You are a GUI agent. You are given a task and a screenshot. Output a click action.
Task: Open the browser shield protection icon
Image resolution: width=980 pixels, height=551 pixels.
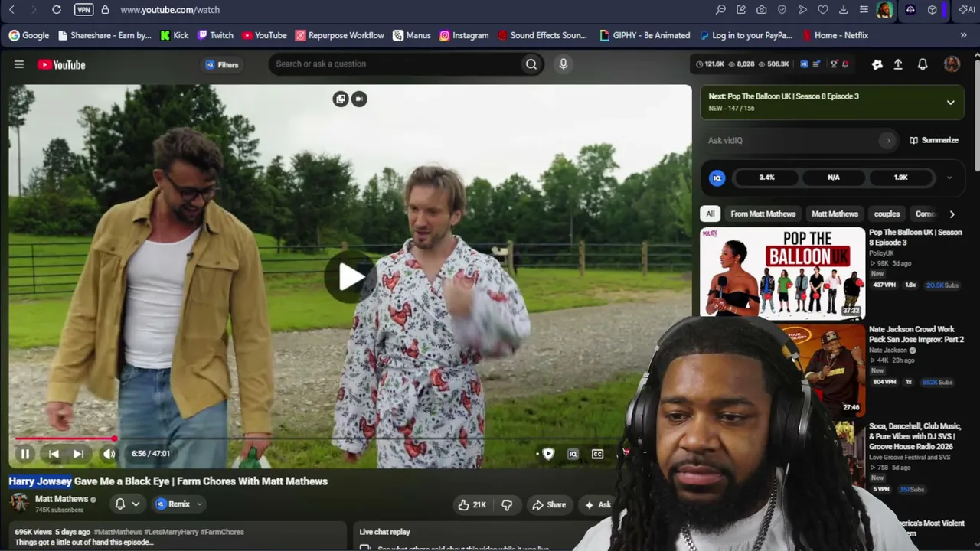[x=782, y=10]
